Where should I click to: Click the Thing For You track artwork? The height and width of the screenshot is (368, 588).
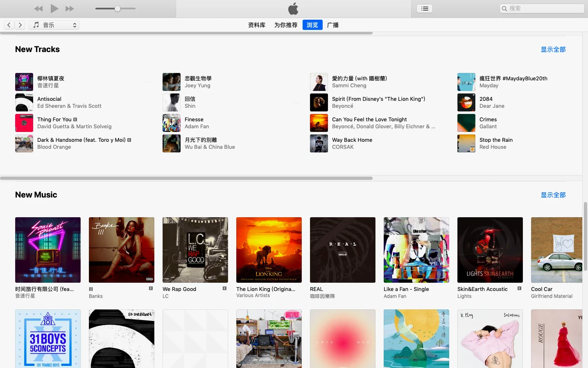point(24,123)
